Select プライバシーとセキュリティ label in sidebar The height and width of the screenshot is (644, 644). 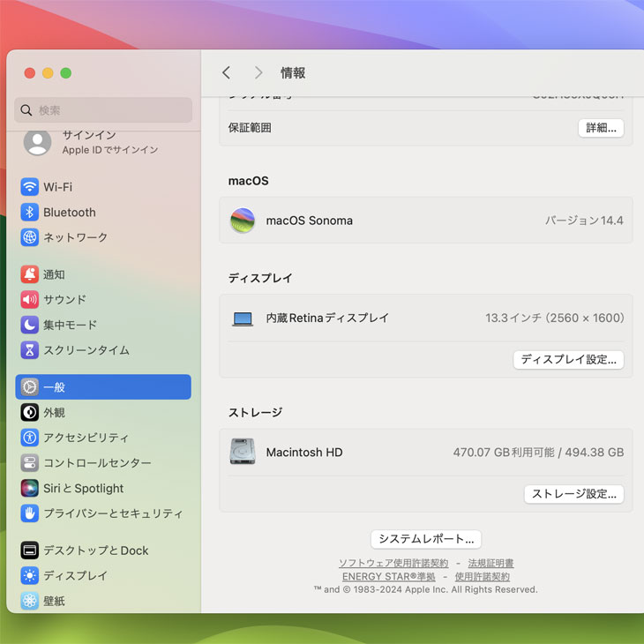113,513
